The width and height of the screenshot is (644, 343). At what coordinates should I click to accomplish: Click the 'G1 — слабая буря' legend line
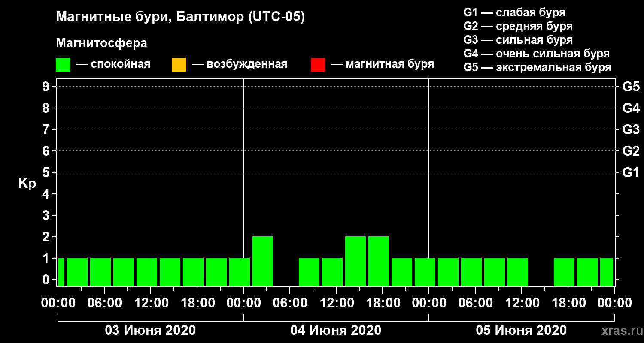514,12
